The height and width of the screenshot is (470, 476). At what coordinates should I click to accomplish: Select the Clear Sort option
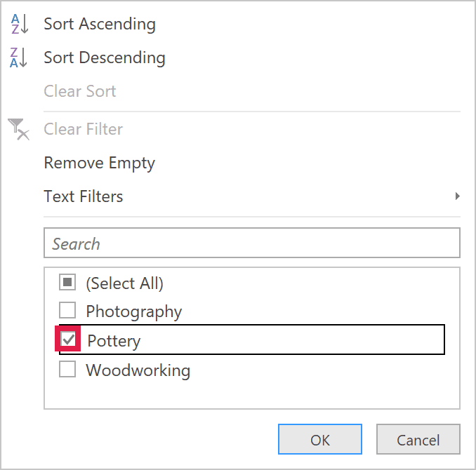coord(80,91)
